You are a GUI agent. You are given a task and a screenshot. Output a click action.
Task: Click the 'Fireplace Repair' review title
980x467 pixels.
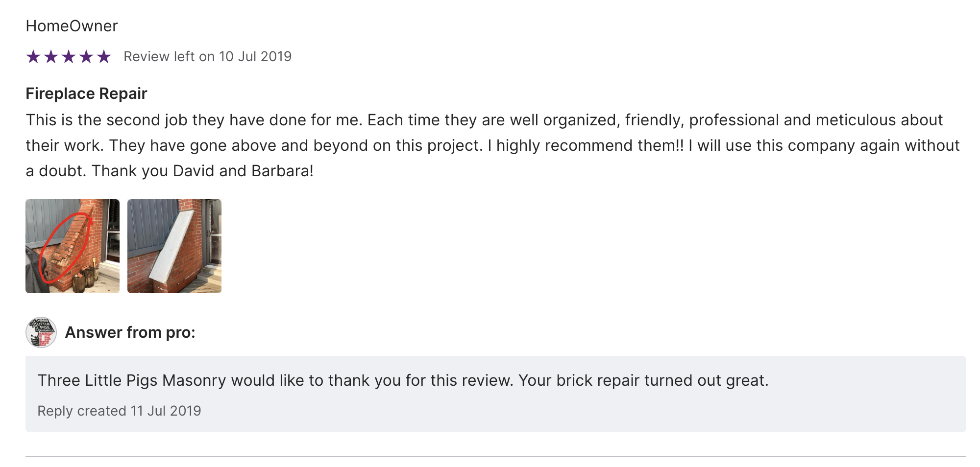[x=86, y=93]
